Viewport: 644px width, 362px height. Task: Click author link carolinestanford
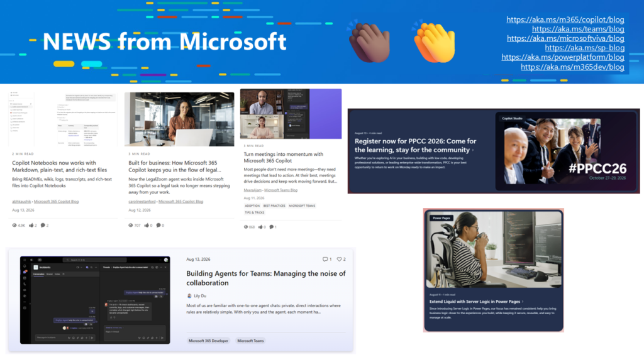[142, 202]
